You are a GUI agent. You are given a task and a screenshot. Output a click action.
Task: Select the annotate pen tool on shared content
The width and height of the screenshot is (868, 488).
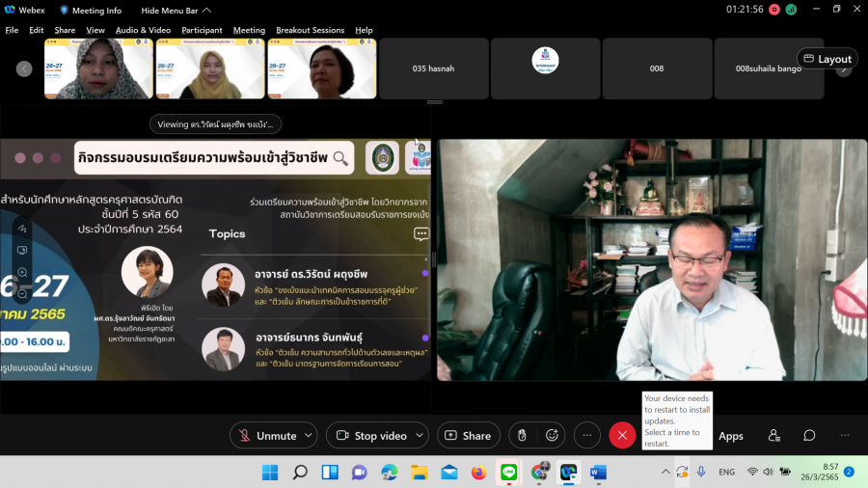[x=22, y=229]
